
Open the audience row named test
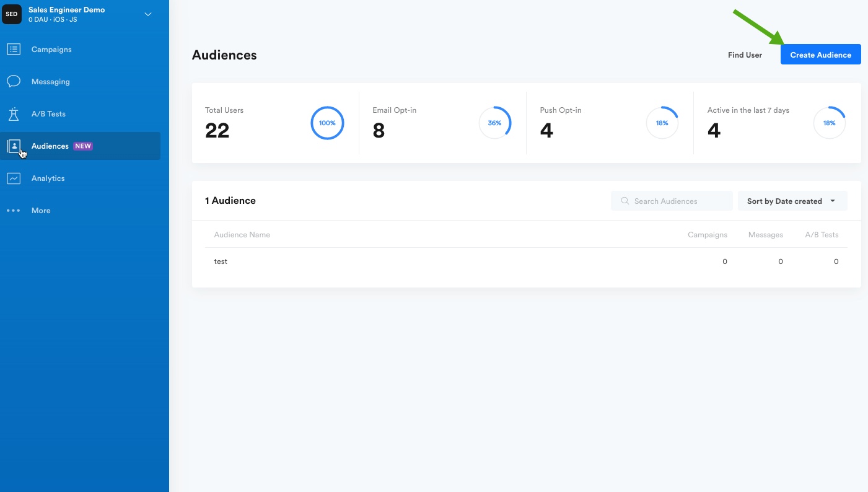[526, 261]
